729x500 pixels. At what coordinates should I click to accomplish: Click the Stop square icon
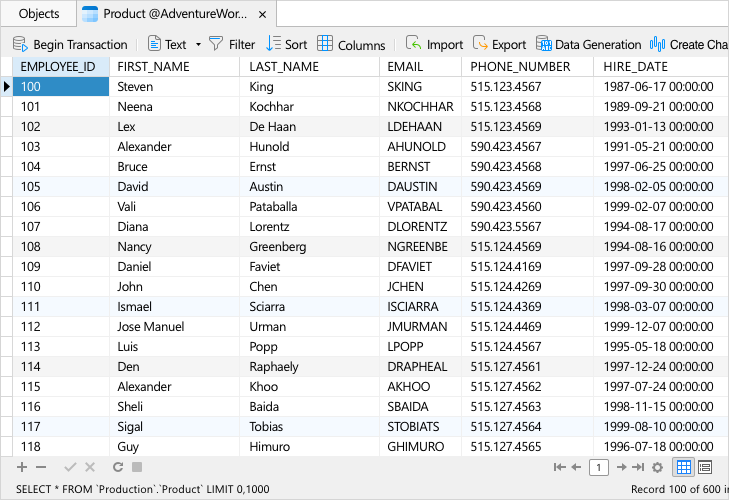point(137,467)
